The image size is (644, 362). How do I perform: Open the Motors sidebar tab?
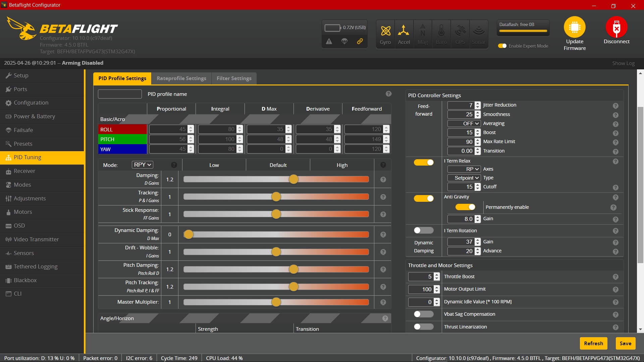(x=23, y=212)
